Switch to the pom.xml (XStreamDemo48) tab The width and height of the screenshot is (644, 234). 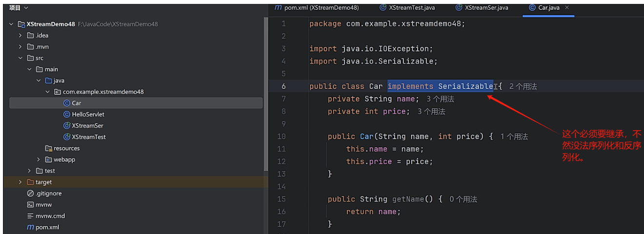(x=317, y=8)
